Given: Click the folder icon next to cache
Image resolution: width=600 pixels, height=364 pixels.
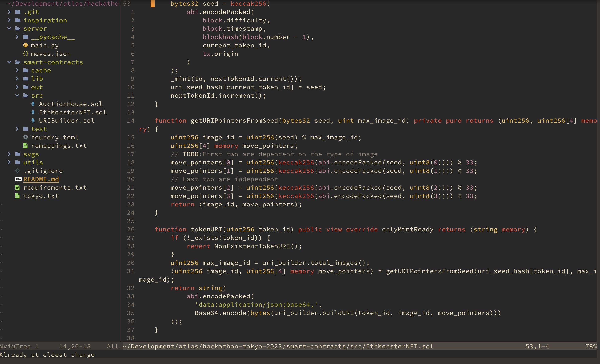Looking at the screenshot, I should [x=25, y=70].
